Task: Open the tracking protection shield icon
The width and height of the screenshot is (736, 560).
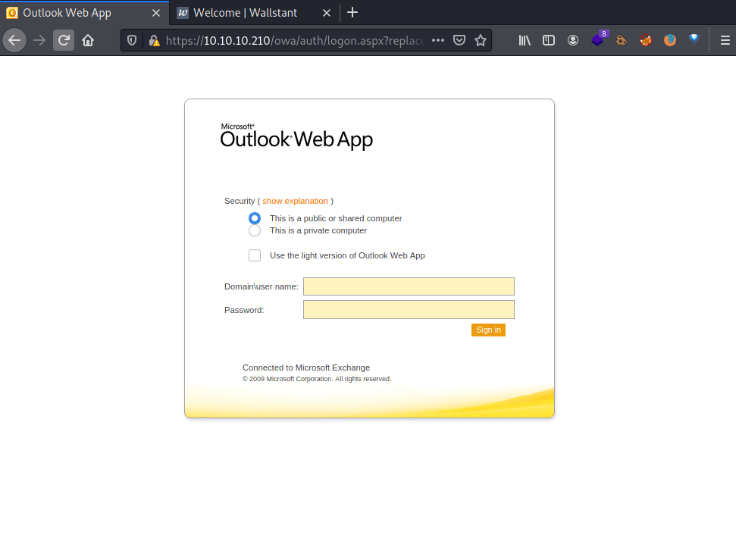Action: point(132,40)
